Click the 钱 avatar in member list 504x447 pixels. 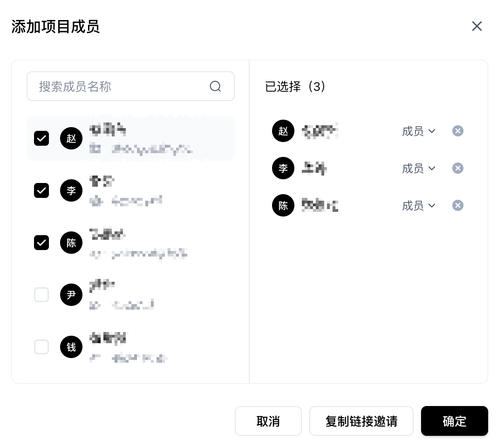[x=71, y=347]
